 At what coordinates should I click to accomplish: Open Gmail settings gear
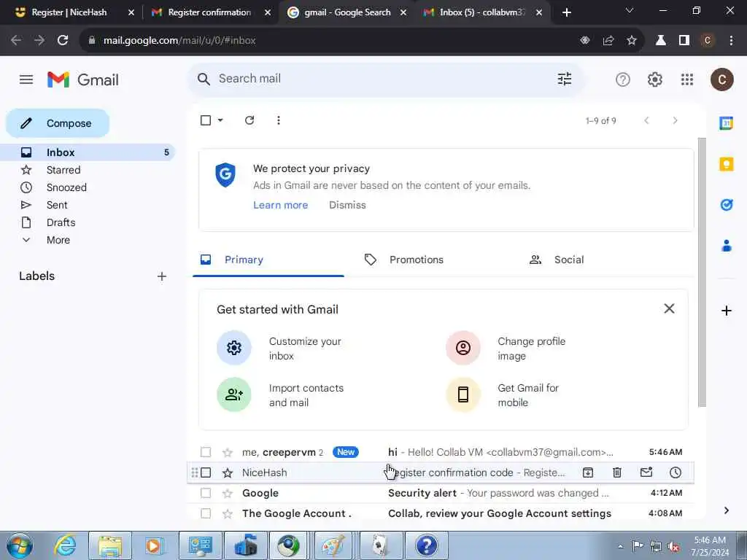click(x=655, y=79)
